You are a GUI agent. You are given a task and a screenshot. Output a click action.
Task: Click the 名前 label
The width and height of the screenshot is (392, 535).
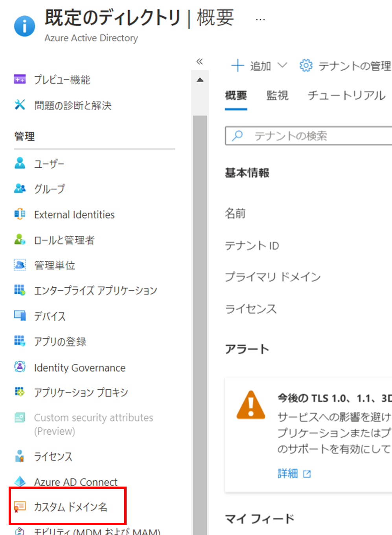coord(235,214)
